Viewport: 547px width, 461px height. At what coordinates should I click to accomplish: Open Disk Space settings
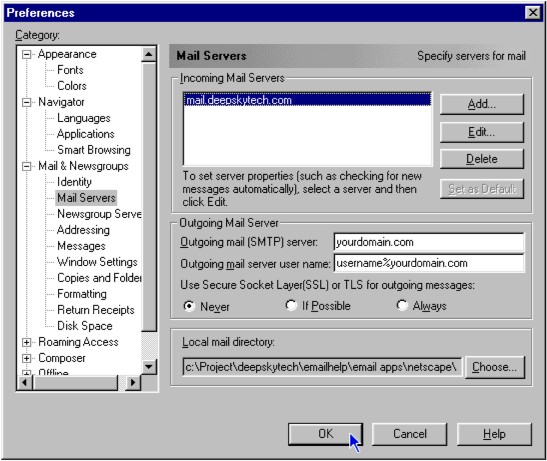click(85, 326)
